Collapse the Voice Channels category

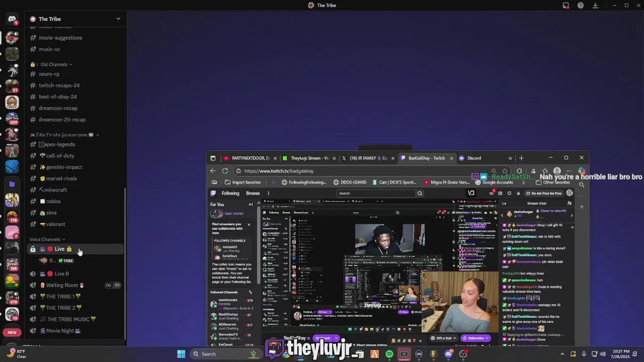click(x=47, y=239)
